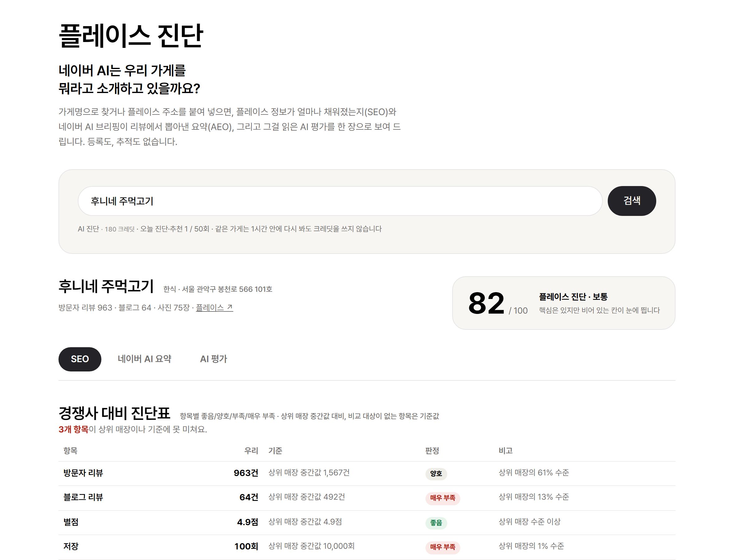
Task: Click the 4.9점 value
Action: tap(248, 522)
